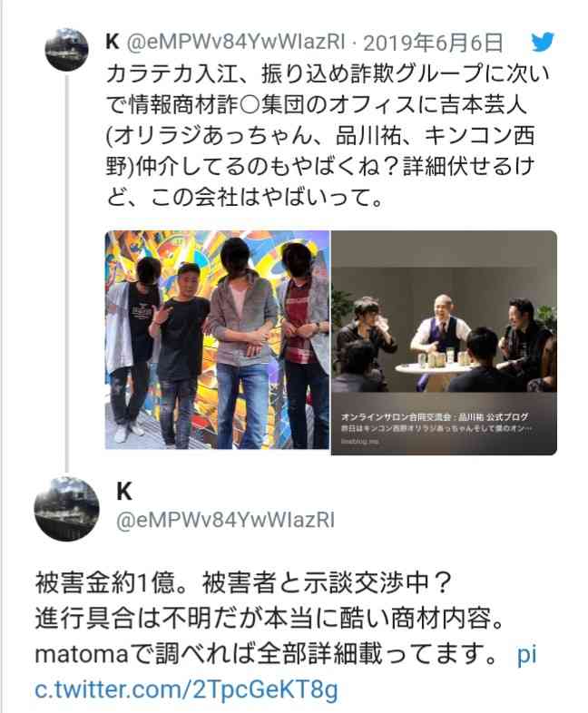Click the line この会社はやばいって in top tweet
The width and height of the screenshot is (588, 713).
(244, 198)
